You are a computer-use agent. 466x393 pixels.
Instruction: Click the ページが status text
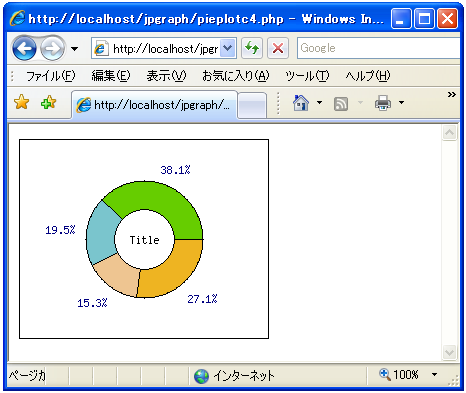coord(27,376)
